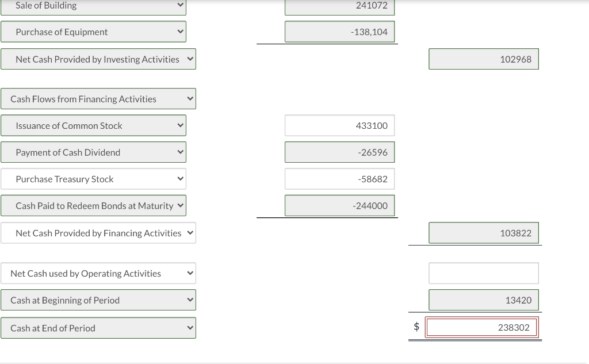Select the -58682 treasury stock amount field

tap(339, 179)
